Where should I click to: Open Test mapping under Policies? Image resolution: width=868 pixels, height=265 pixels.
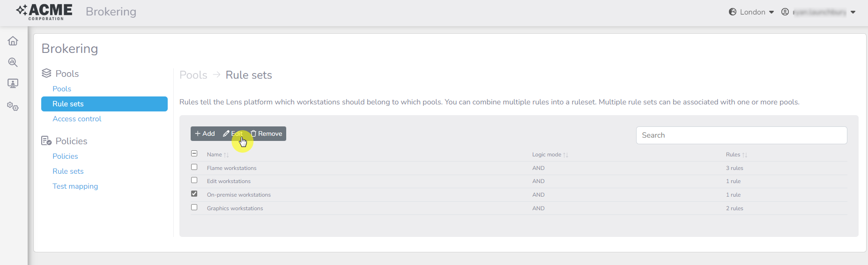(x=75, y=186)
